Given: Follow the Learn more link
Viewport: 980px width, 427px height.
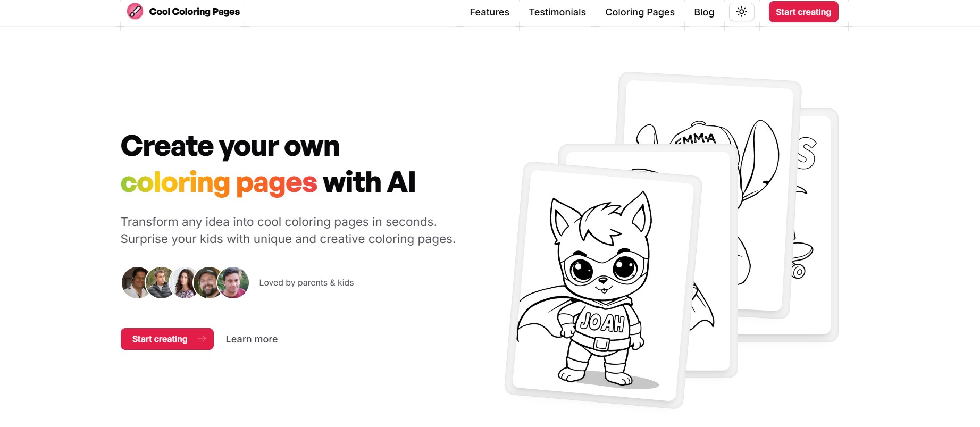Looking at the screenshot, I should [x=252, y=339].
